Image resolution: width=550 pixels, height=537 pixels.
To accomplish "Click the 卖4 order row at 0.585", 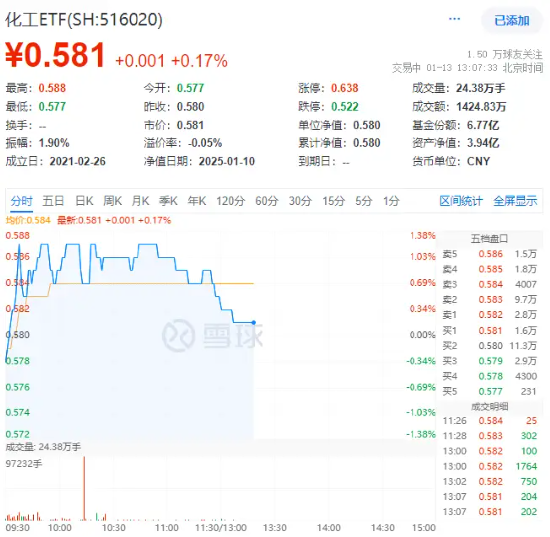I will [489, 269].
